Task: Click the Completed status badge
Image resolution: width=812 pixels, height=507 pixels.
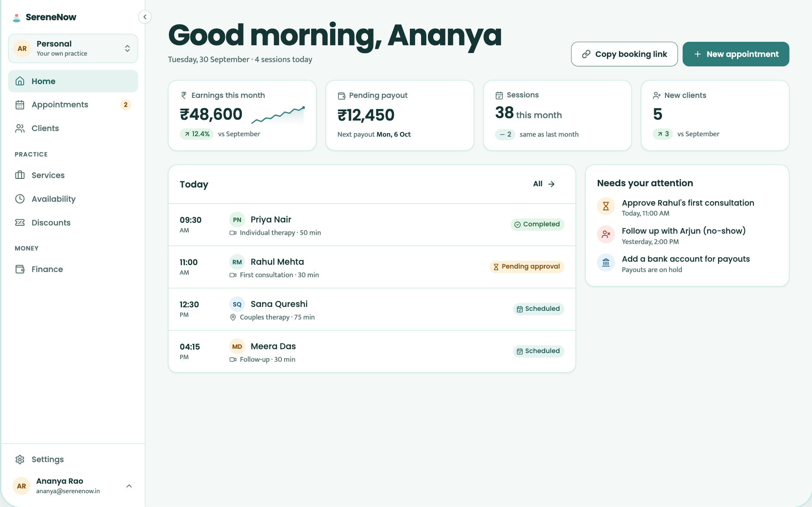Action: 537,224
